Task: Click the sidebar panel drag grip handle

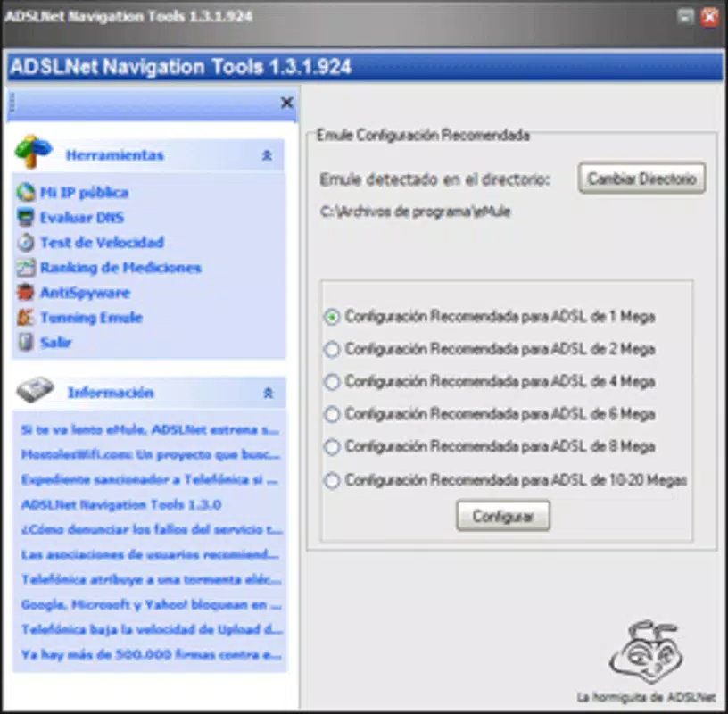Action: coord(12,104)
